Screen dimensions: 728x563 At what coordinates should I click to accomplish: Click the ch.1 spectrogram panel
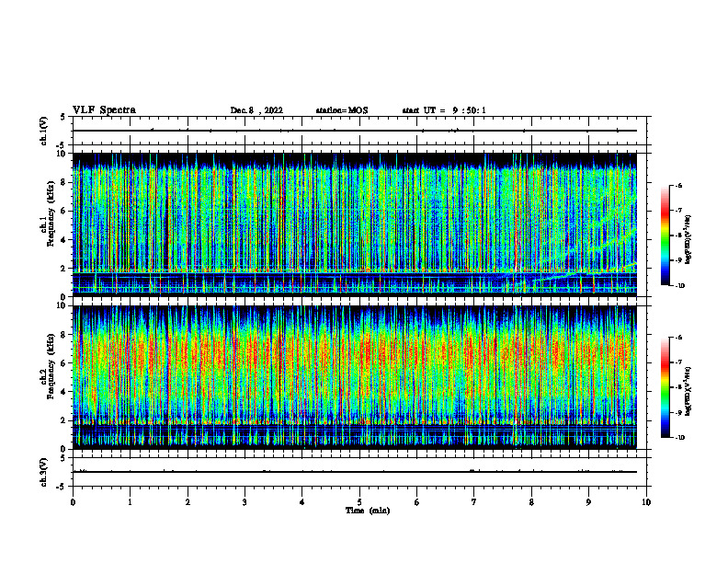(x=355, y=224)
